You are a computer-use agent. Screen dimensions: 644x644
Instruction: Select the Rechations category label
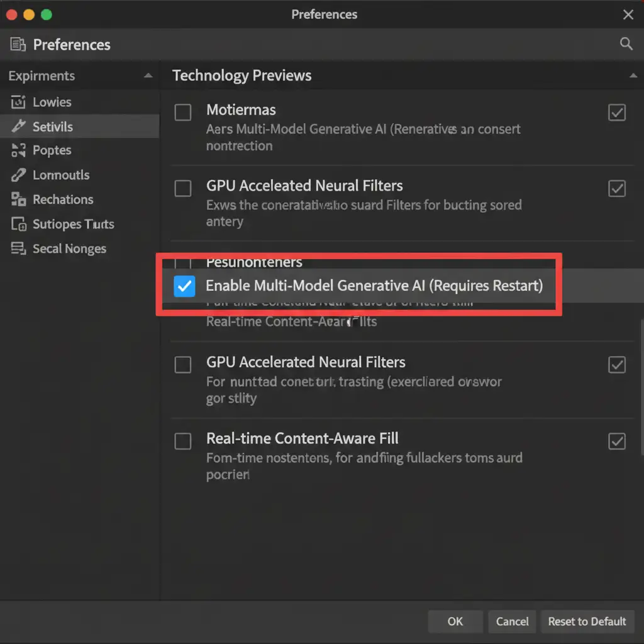pos(63,199)
